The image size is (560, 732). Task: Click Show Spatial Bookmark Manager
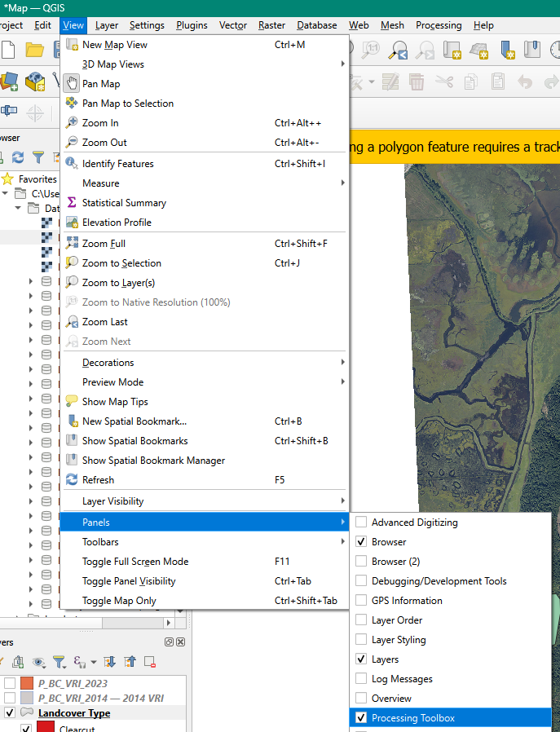153,461
